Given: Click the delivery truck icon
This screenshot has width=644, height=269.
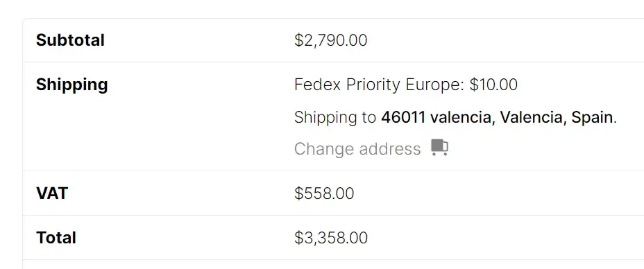Looking at the screenshot, I should [x=439, y=148].
